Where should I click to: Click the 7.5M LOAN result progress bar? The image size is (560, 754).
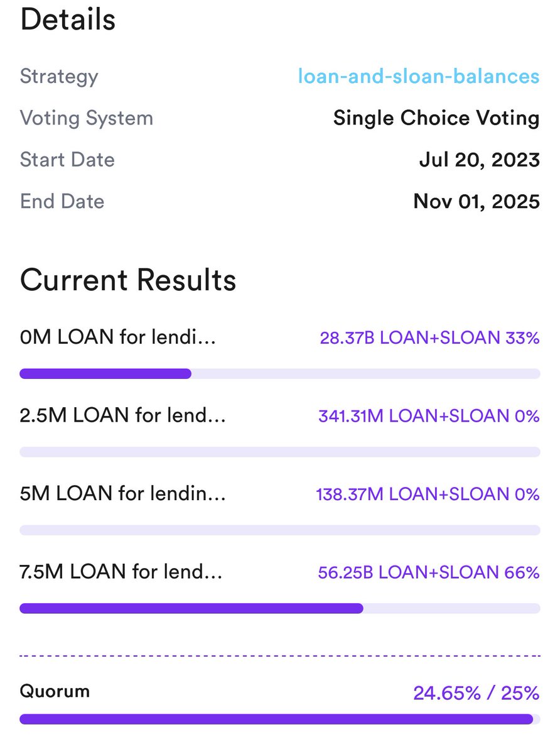[279, 608]
